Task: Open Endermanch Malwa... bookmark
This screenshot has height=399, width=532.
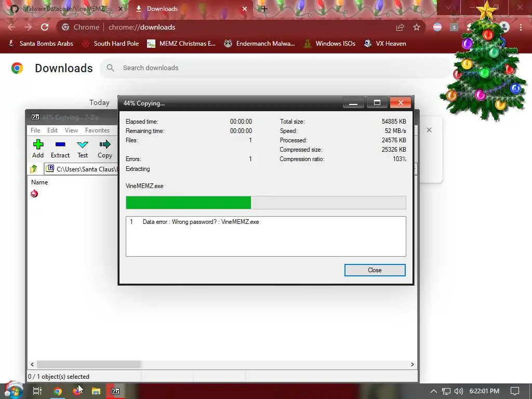Action: tap(259, 44)
